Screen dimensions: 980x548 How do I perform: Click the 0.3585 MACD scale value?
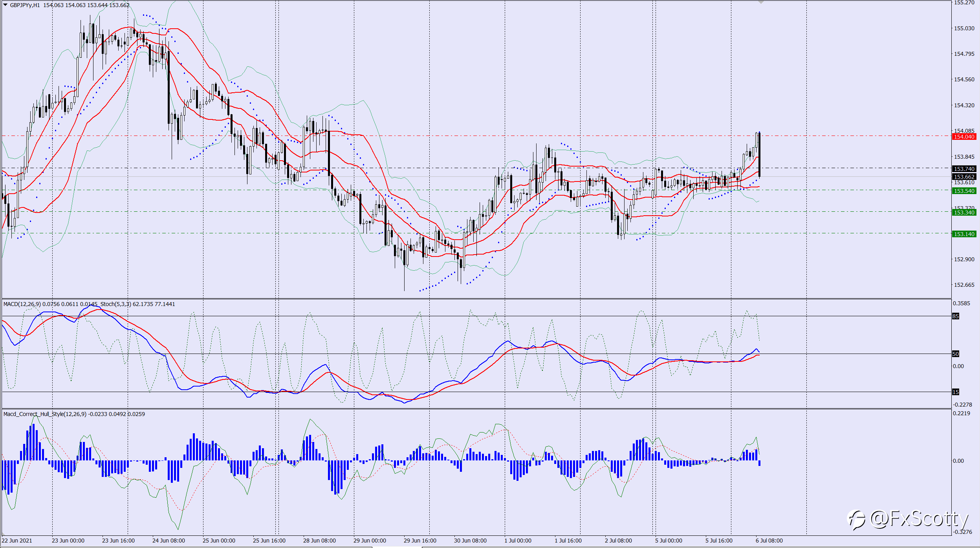[x=962, y=303]
